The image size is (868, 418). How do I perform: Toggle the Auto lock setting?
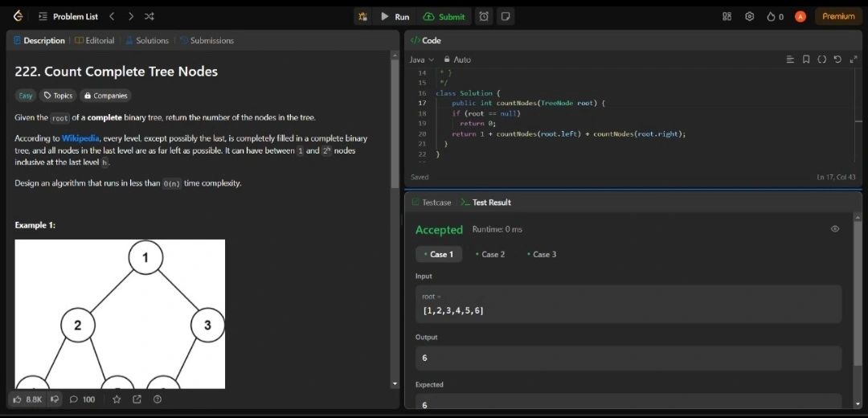[x=457, y=59]
